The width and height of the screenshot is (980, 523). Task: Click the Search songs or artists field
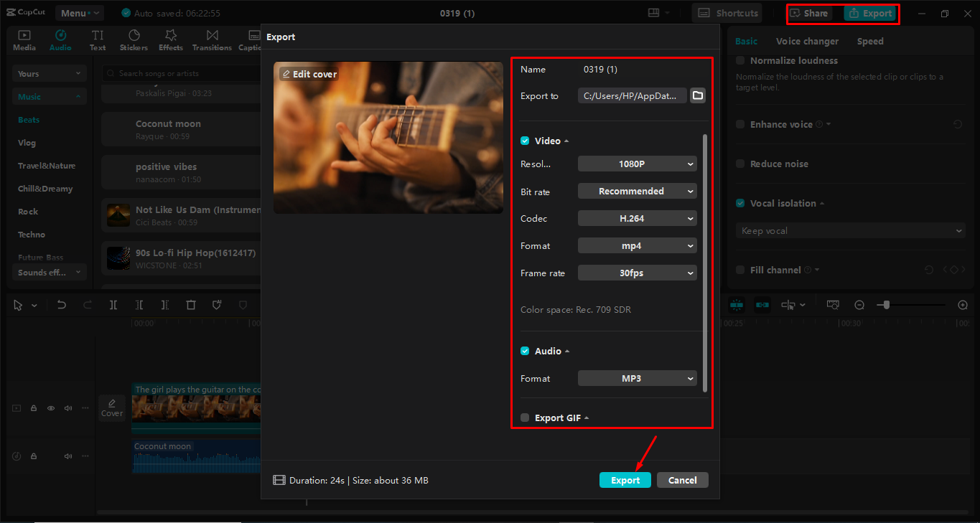coord(179,73)
